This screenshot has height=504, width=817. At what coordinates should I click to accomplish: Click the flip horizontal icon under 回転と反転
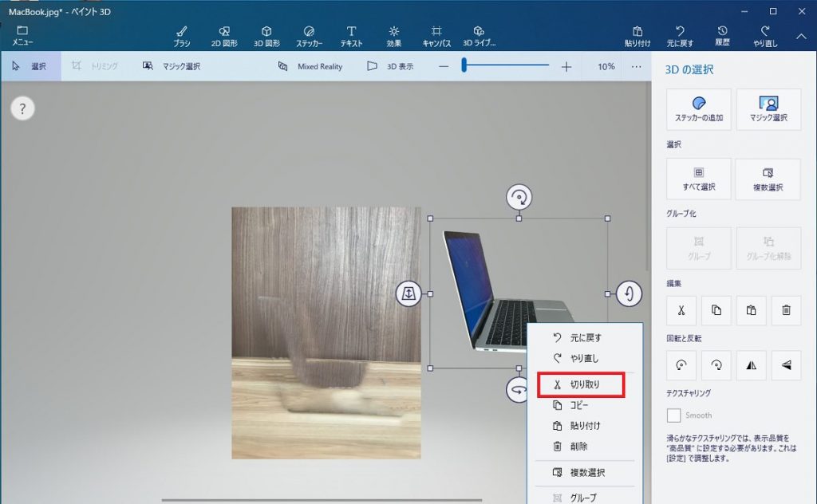tap(751, 365)
